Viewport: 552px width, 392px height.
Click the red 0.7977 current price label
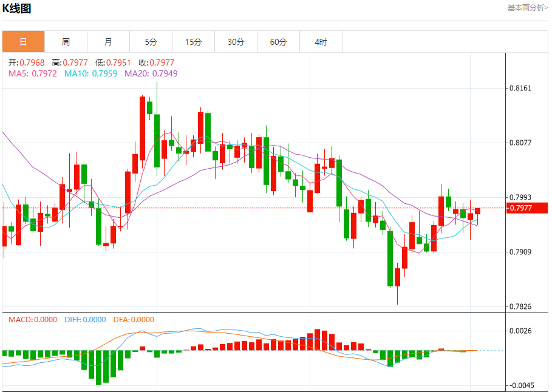pyautogui.click(x=526, y=208)
